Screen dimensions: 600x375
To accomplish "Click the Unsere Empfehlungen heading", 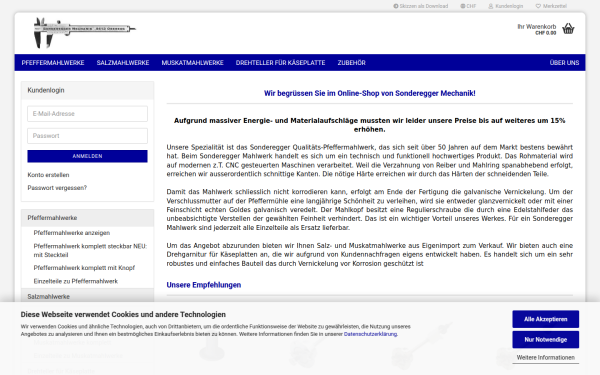I will pos(204,285).
